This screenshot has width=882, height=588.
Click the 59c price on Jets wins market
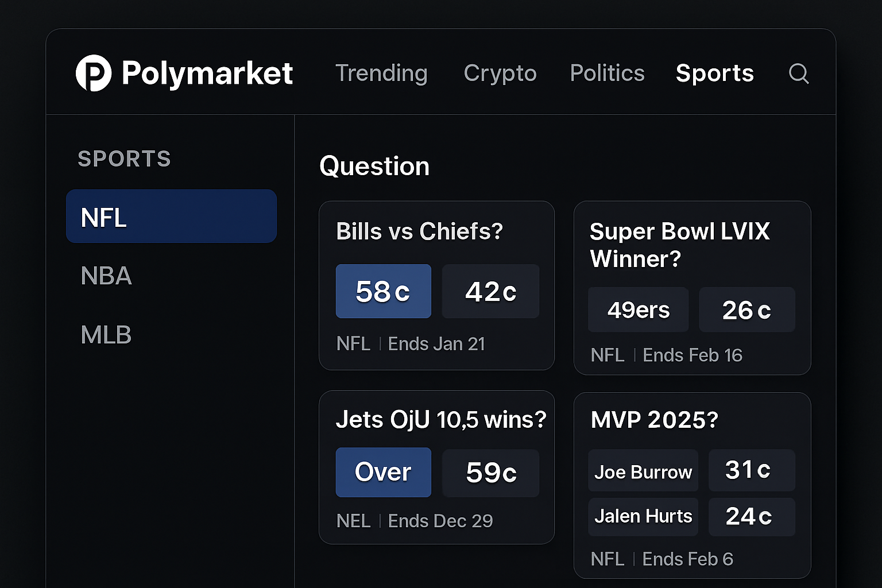pos(490,473)
